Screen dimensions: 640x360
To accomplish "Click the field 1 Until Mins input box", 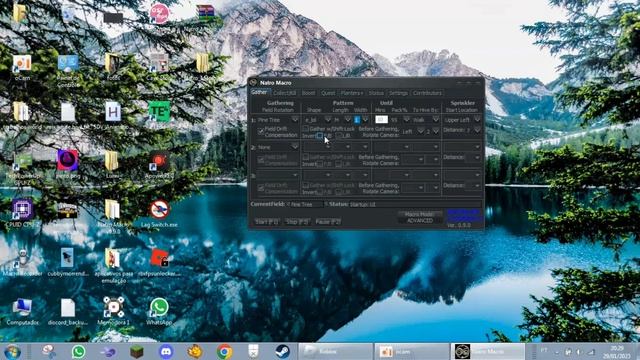I will (x=381, y=120).
